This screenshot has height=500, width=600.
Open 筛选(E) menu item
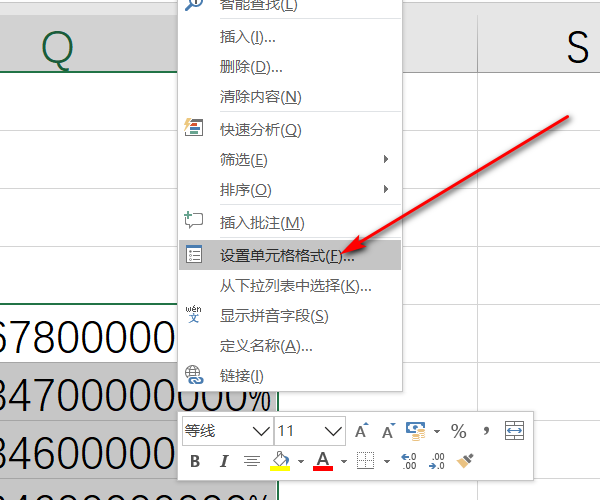(290, 160)
